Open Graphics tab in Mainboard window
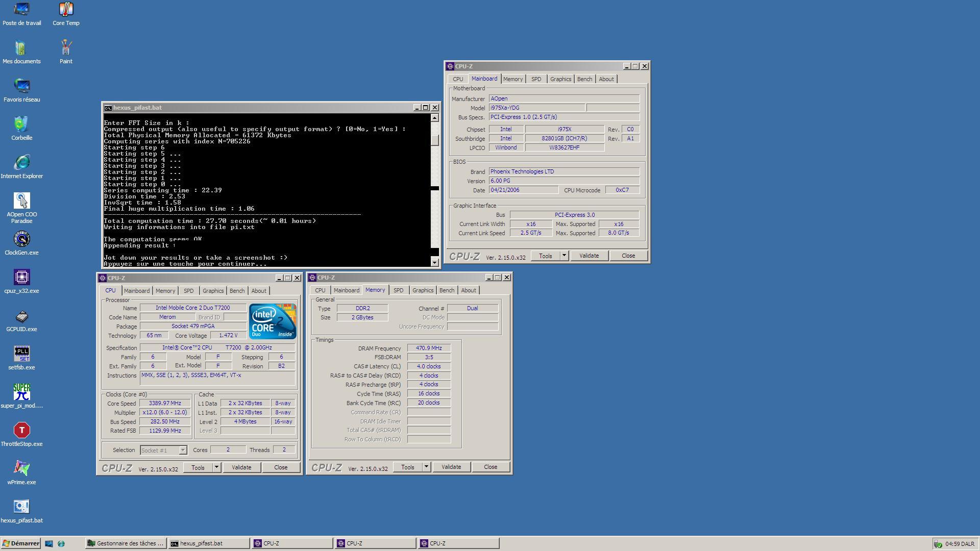 tap(560, 79)
